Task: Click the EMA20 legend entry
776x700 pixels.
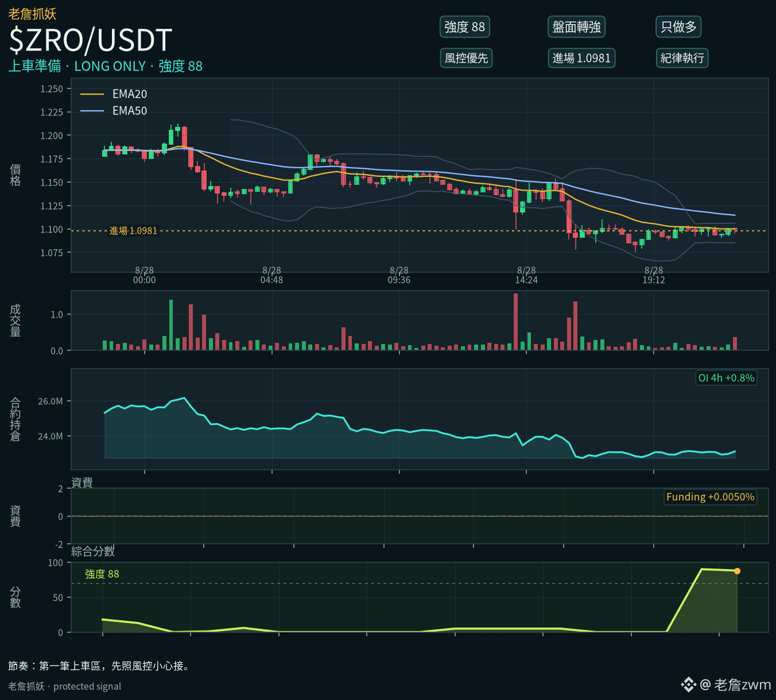Action: point(114,94)
